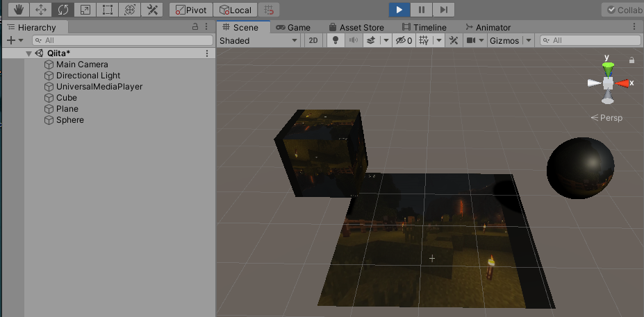Open Scene view options menu

pyautogui.click(x=634, y=26)
